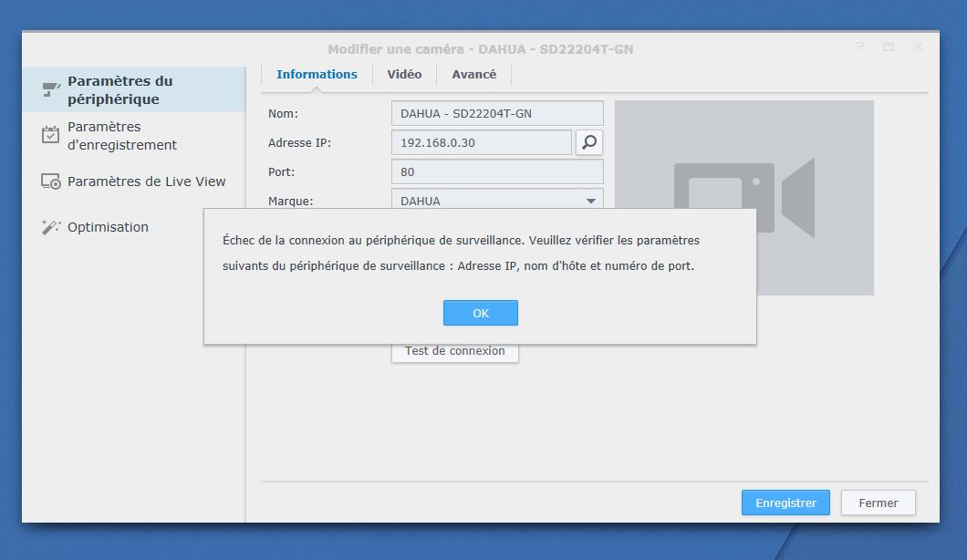Switch to the Vidéo tab
Viewport: 967px width, 560px height.
click(x=404, y=74)
